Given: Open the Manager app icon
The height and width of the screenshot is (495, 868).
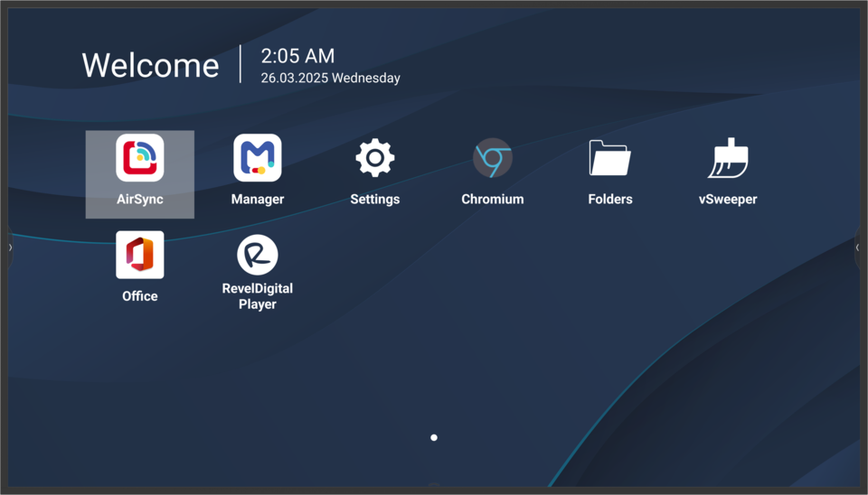Looking at the screenshot, I should (258, 159).
